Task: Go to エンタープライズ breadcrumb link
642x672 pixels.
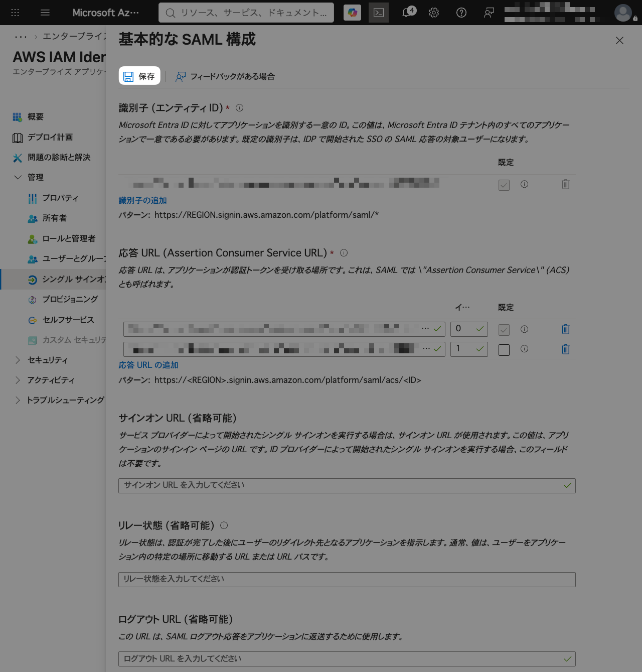Action: point(74,37)
